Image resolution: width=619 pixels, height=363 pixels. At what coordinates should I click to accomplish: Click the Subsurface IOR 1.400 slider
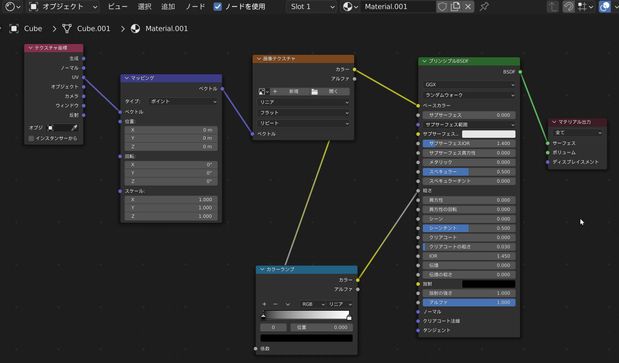point(469,144)
